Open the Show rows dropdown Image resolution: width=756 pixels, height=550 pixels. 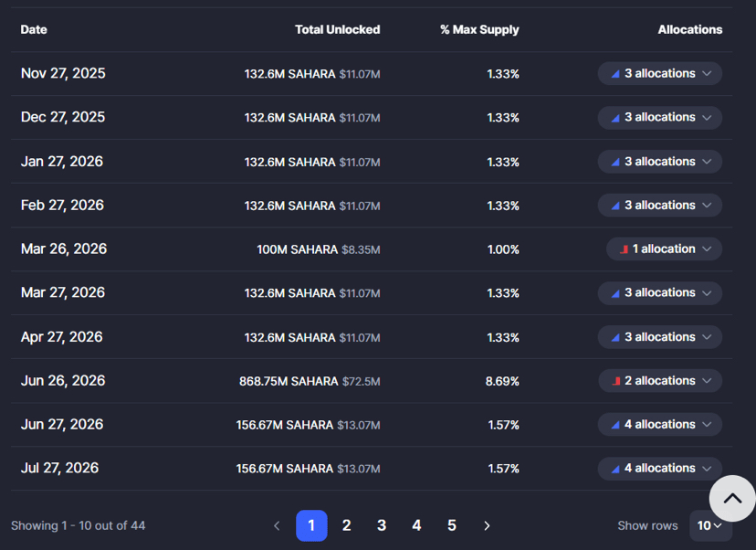point(709,525)
